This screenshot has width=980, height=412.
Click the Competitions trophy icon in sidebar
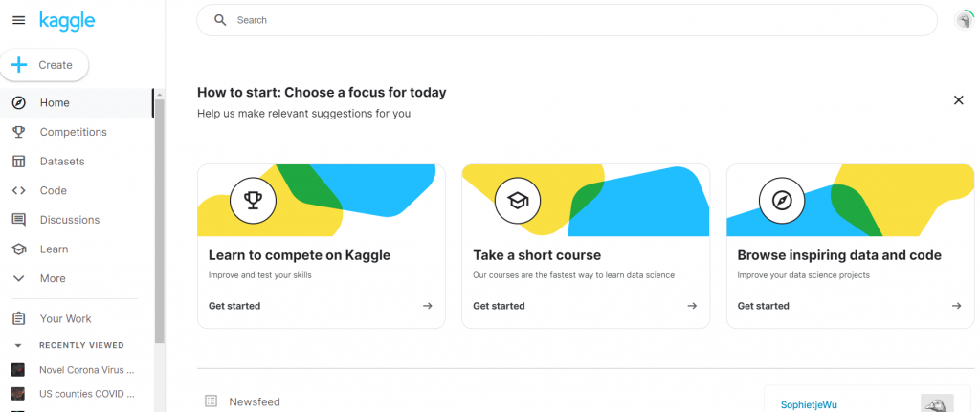point(18,132)
